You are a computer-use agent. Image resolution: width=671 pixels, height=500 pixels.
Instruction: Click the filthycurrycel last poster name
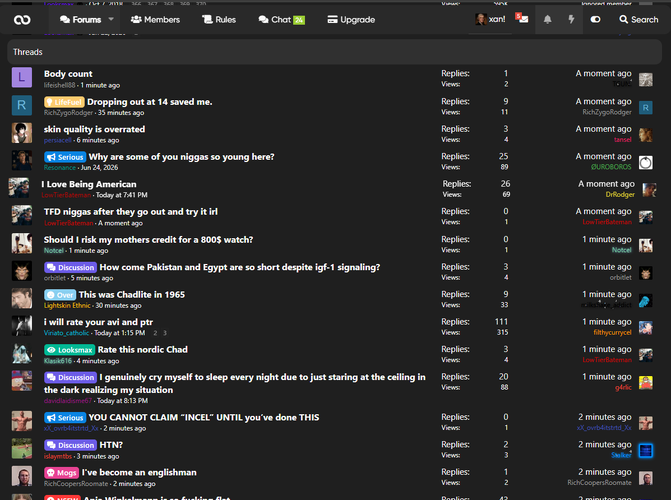[612, 333]
